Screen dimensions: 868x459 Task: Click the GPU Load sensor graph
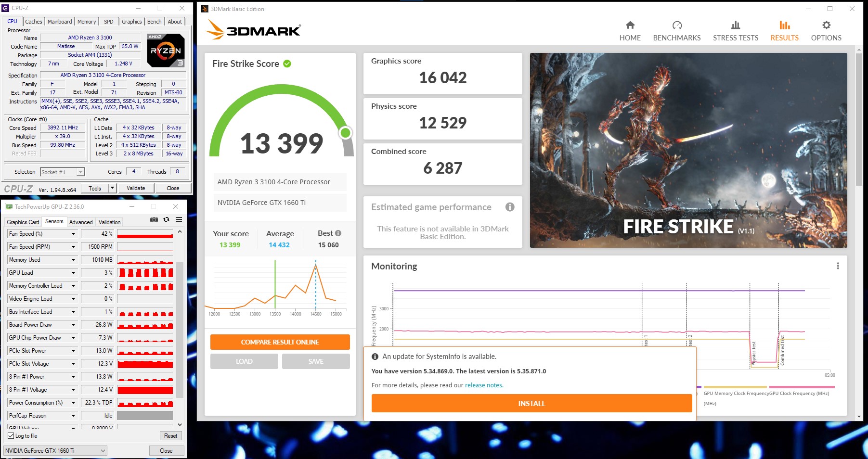tap(145, 273)
